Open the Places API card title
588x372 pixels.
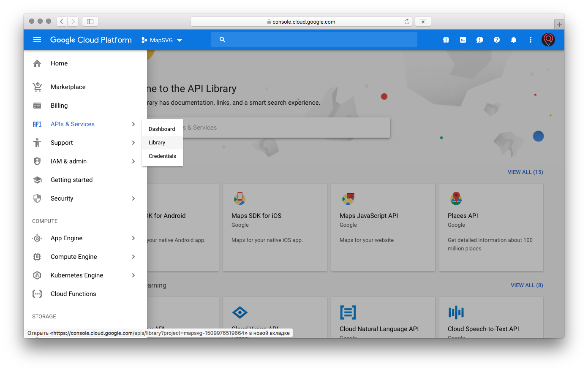463,216
